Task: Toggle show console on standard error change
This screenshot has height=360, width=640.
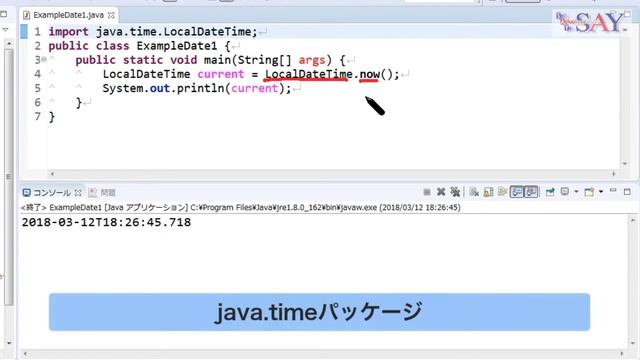Action: click(531, 192)
